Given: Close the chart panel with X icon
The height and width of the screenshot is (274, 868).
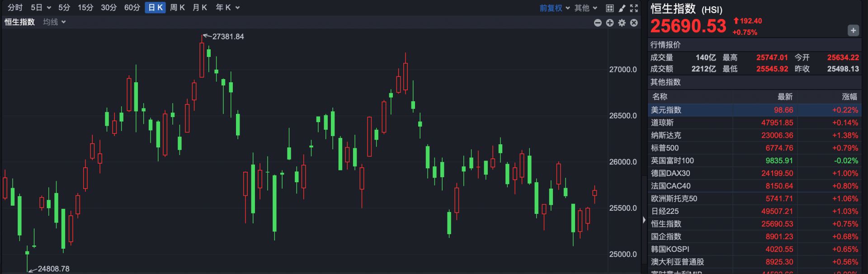Looking at the screenshot, I should (x=634, y=23).
